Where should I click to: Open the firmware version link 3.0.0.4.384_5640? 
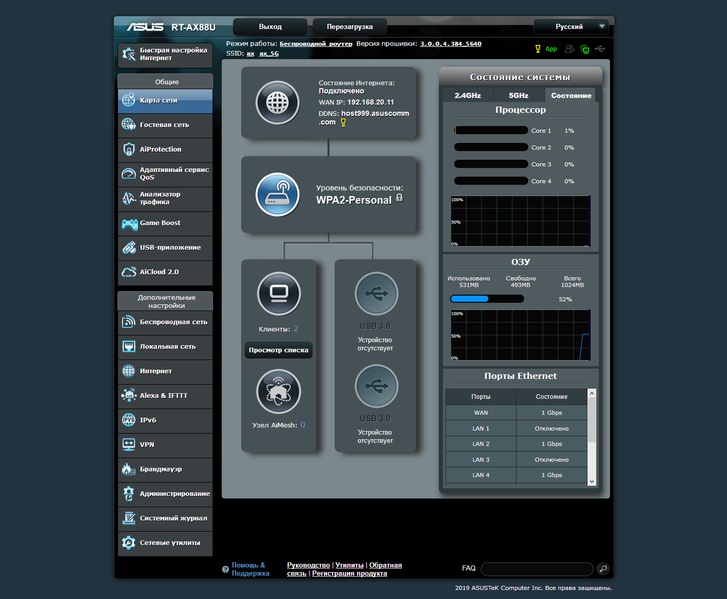point(451,44)
